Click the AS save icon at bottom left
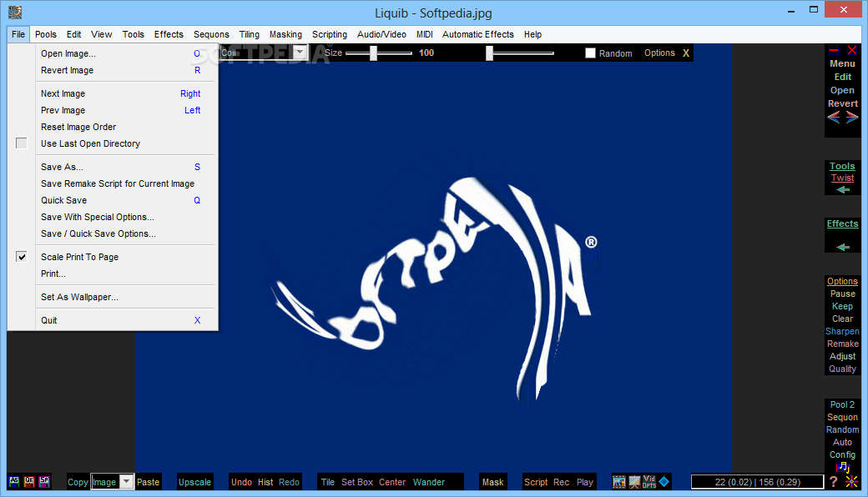Screen dimensions: 868x497 click(14, 481)
